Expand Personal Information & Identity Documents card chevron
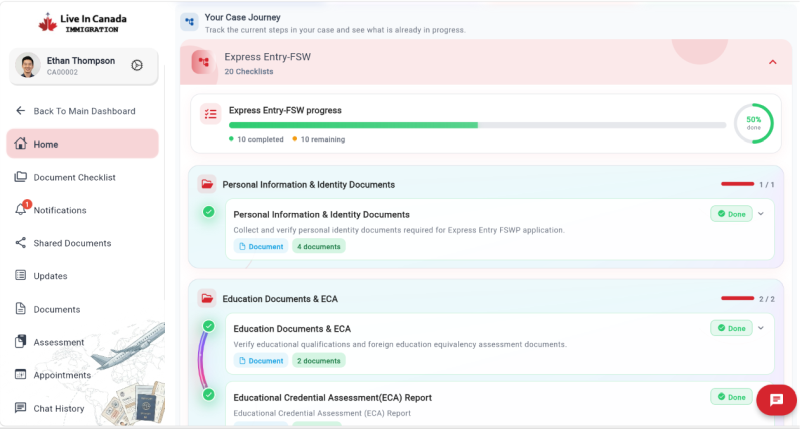Viewport: 800px width, 429px height. pos(761,214)
